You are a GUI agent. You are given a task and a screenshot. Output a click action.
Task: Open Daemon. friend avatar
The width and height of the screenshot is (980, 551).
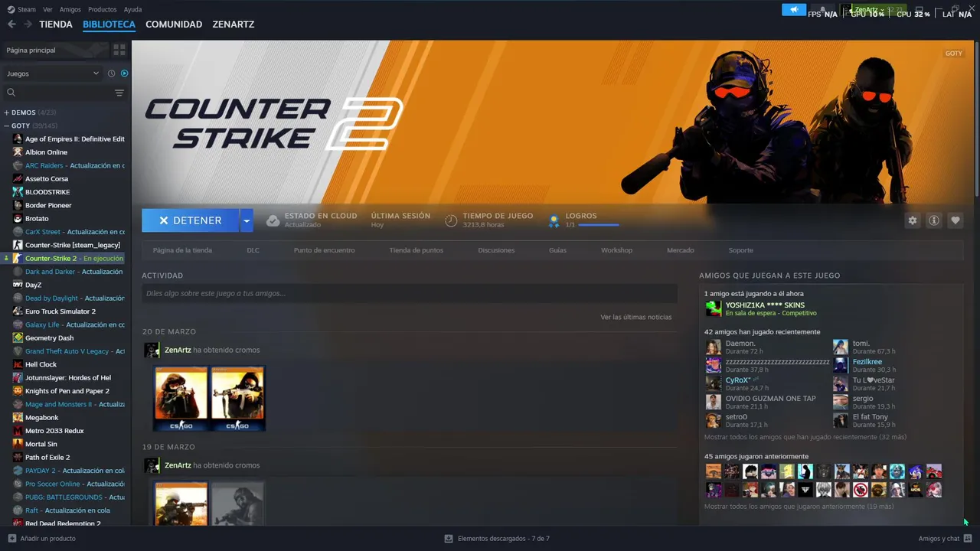(713, 347)
